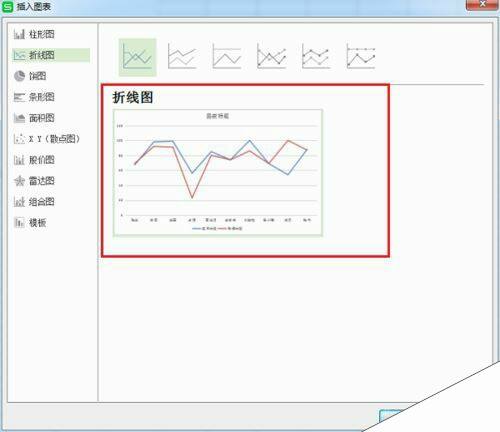
Task: Select the 股价图 stock chart category
Action: (34, 160)
